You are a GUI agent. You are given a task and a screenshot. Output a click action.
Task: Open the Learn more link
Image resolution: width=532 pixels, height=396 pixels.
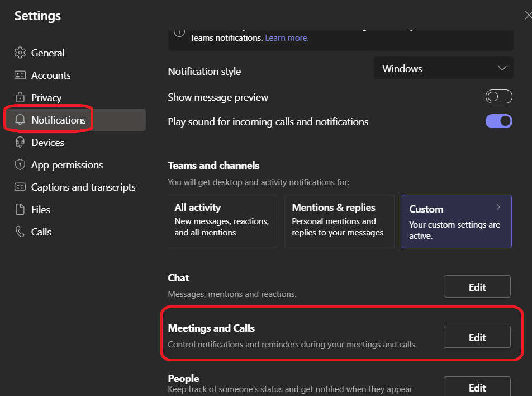tap(287, 38)
